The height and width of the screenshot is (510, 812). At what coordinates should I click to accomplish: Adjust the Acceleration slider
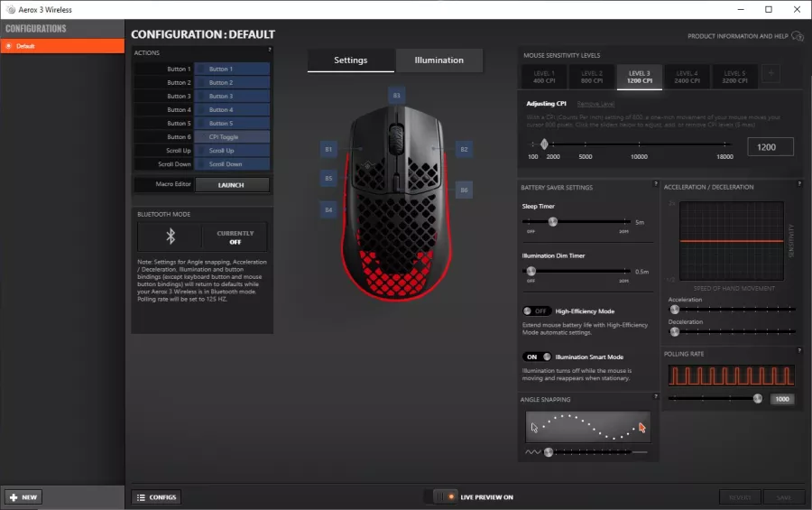(674, 310)
